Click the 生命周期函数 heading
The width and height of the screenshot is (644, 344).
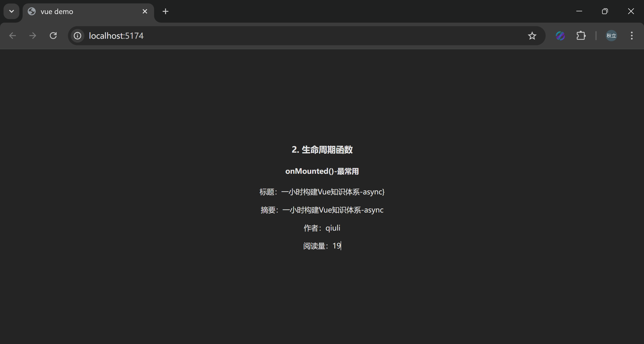[322, 150]
